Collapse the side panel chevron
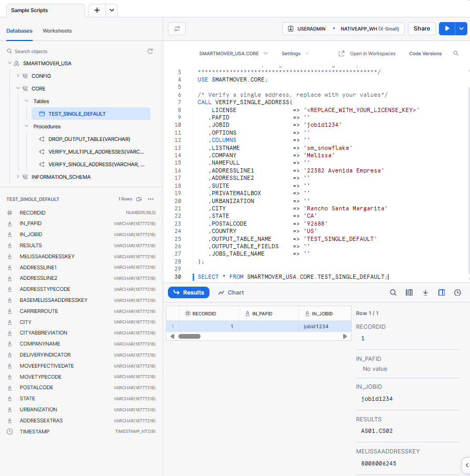Screen dimensions: 470x476 [x=467, y=465]
